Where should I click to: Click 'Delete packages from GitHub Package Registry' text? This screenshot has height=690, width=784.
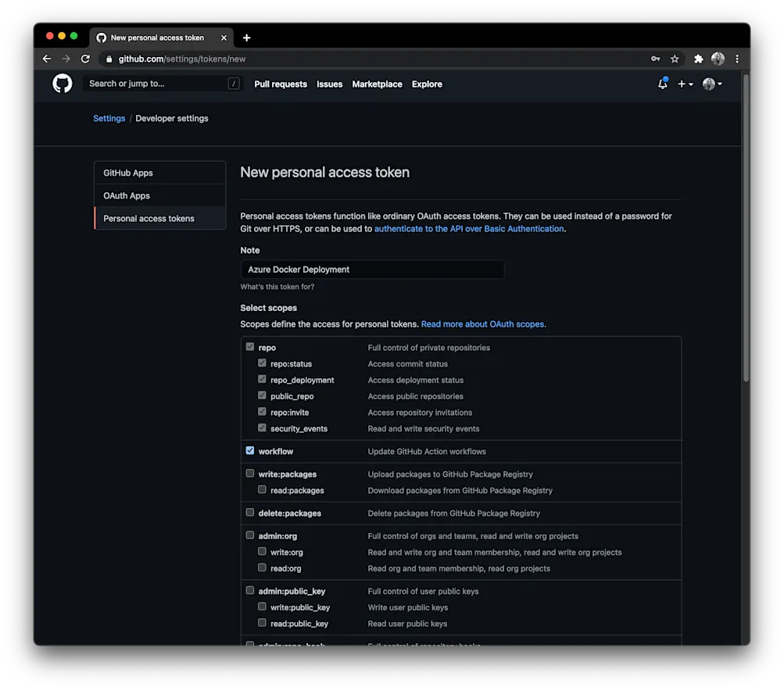click(454, 513)
